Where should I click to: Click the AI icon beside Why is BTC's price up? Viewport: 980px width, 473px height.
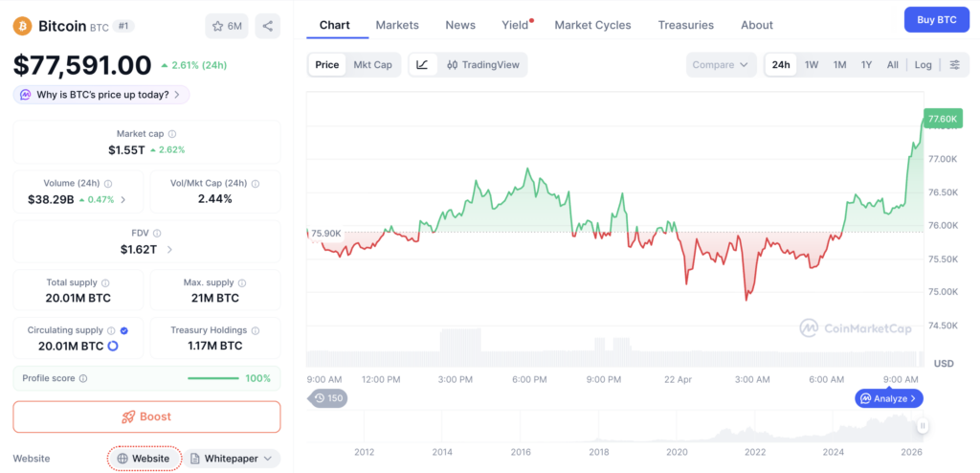point(26,95)
